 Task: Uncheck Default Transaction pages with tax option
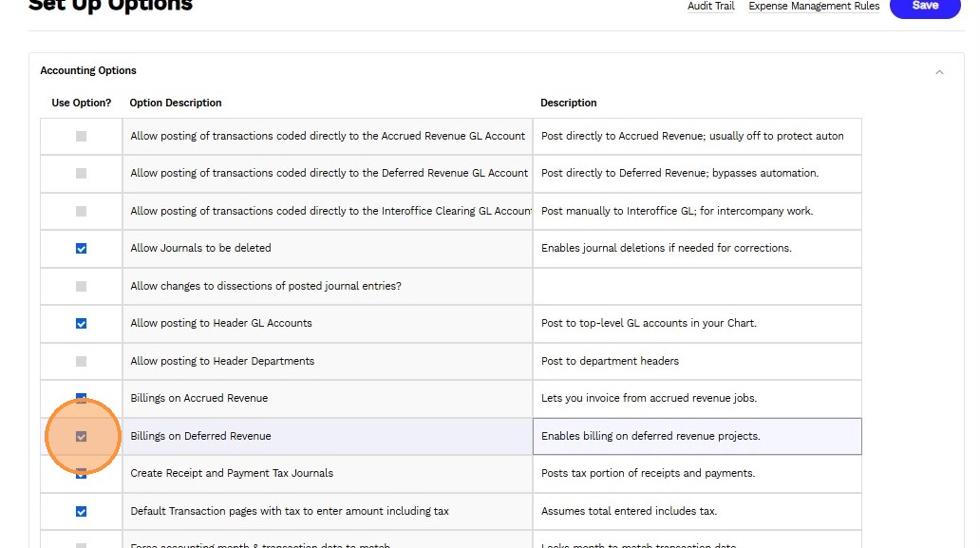[x=81, y=512]
